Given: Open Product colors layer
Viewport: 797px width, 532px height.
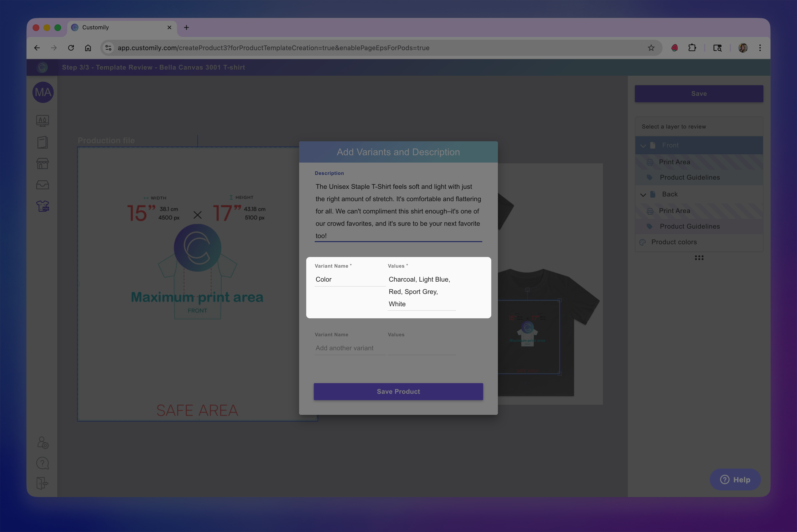Looking at the screenshot, I should [x=674, y=242].
